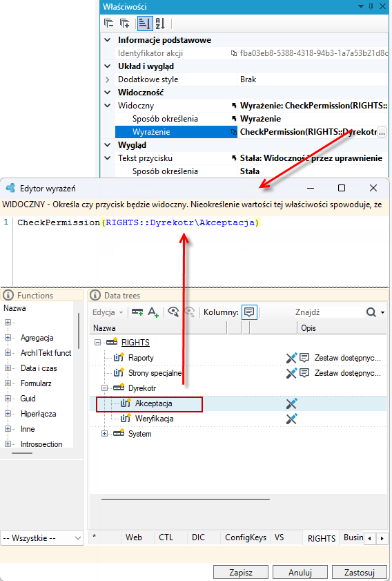The image size is (392, 581).
Task: Collapse all property groups in Właściwości toolbar
Action: click(108, 23)
